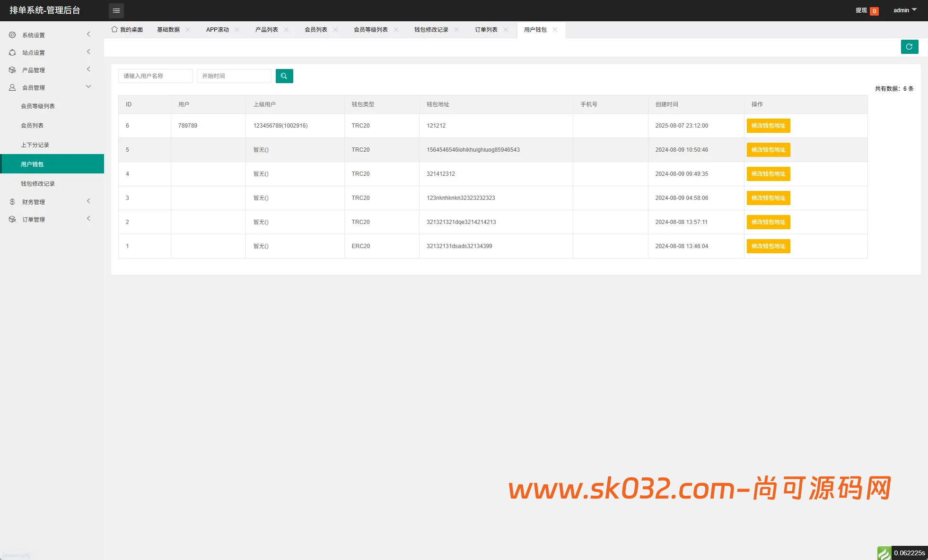928x560 pixels.
Task: Collapse the 会员管理 sidebar section
Action: pos(88,87)
